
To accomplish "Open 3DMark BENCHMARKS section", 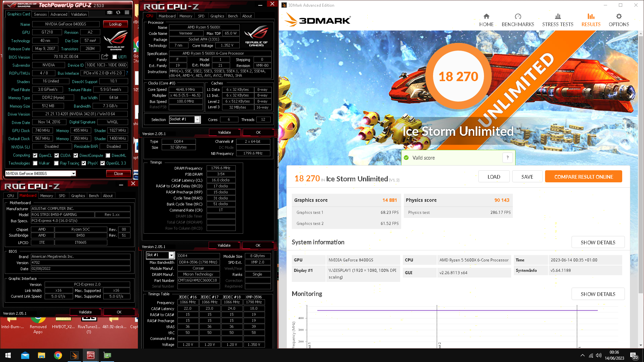I will point(518,20).
